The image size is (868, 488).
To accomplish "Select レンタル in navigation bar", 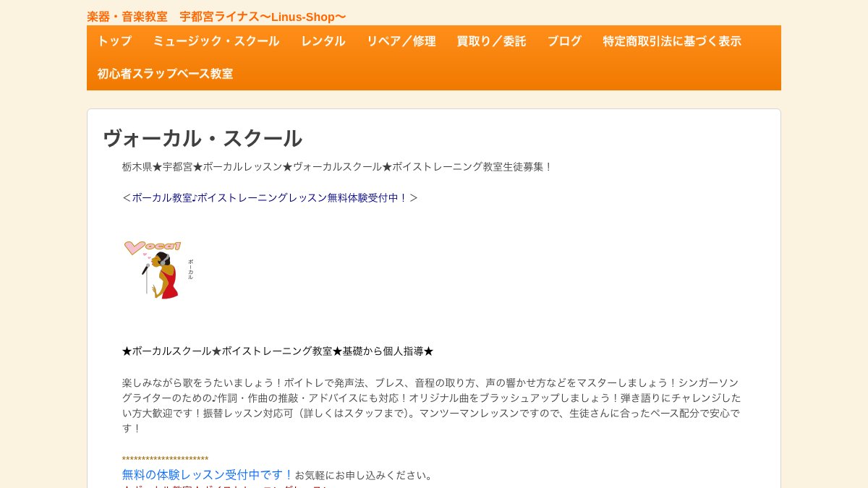I will tap(323, 41).
